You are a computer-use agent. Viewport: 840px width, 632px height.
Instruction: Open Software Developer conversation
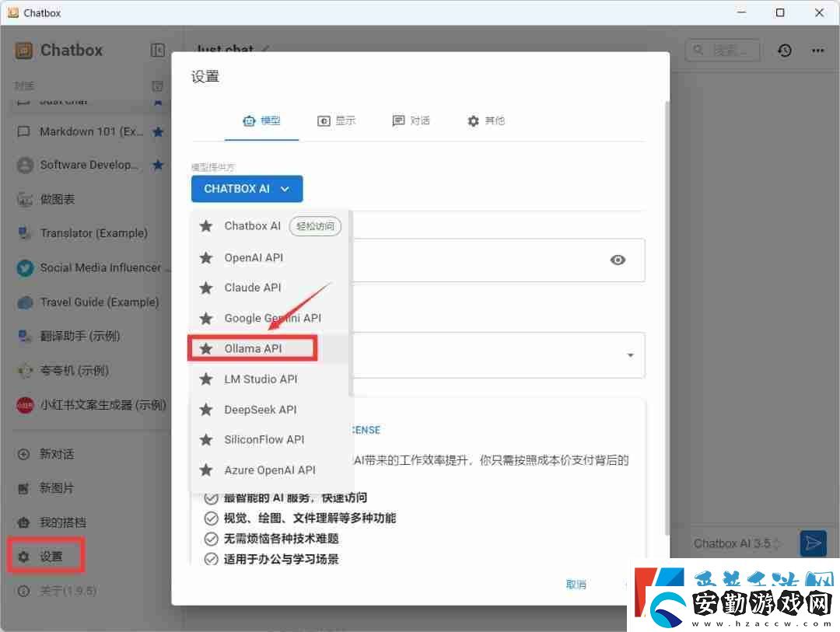point(90,165)
